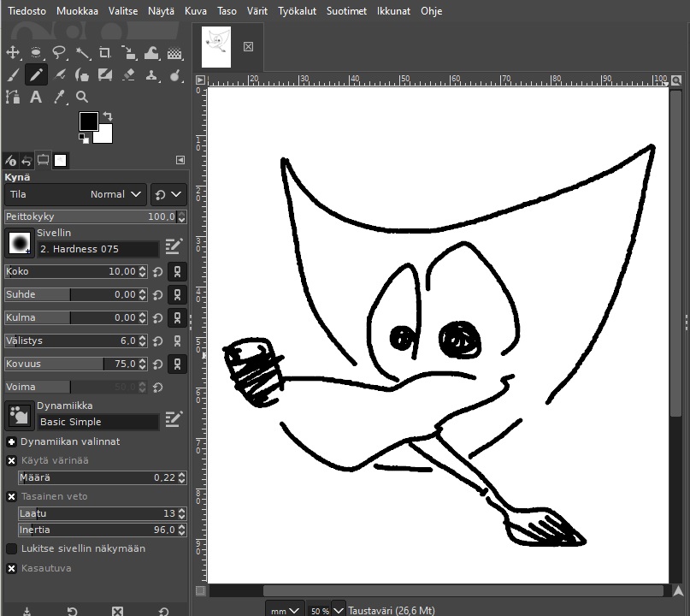Screen dimensions: 690x616
Task: Choose the Zoom magnifier tool
Action: (x=82, y=98)
